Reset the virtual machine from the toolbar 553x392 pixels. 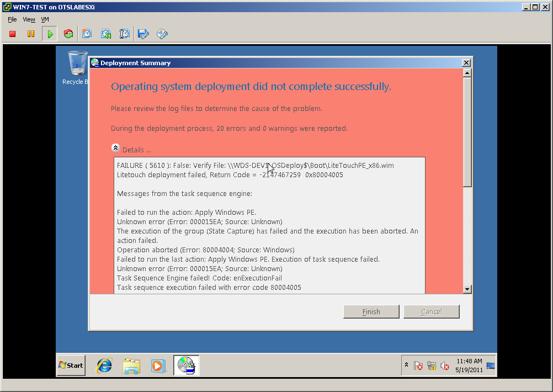pos(68,34)
